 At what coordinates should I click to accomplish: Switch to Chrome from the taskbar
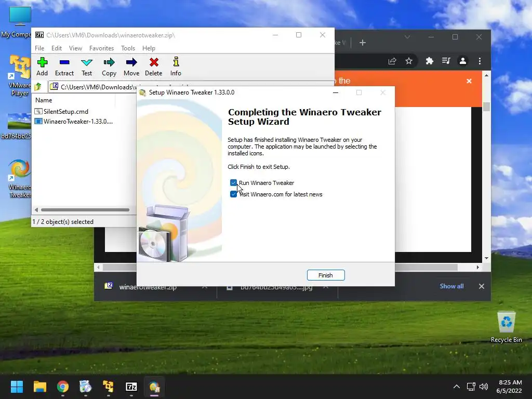(63, 387)
